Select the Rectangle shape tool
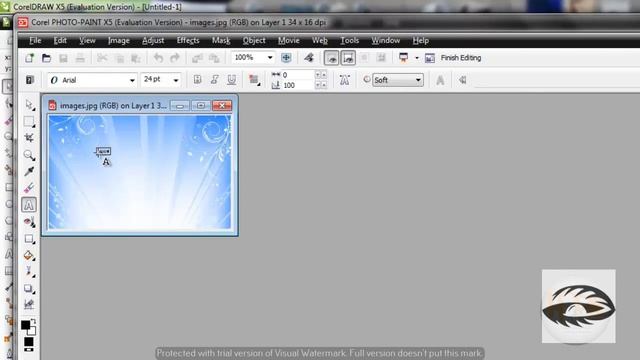 click(29, 238)
